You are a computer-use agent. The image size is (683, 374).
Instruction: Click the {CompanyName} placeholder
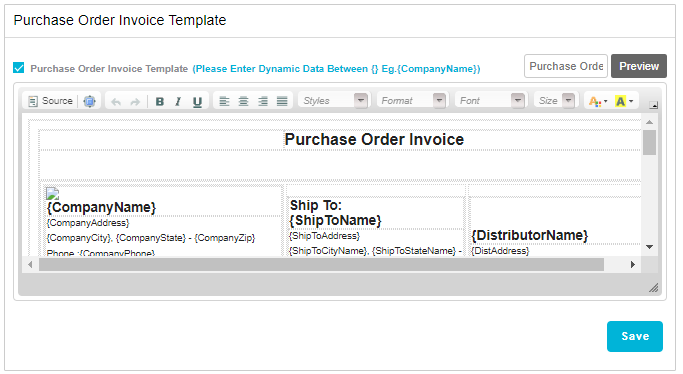tap(101, 207)
